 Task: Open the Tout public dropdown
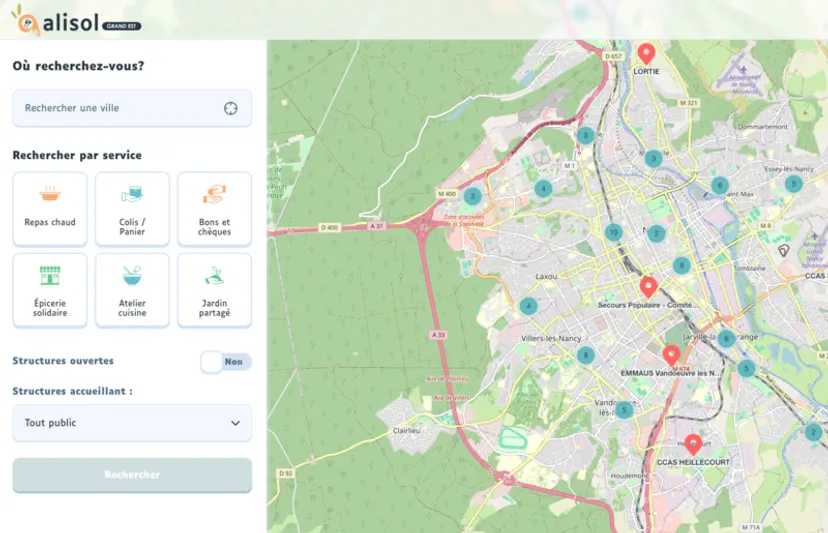point(132,423)
